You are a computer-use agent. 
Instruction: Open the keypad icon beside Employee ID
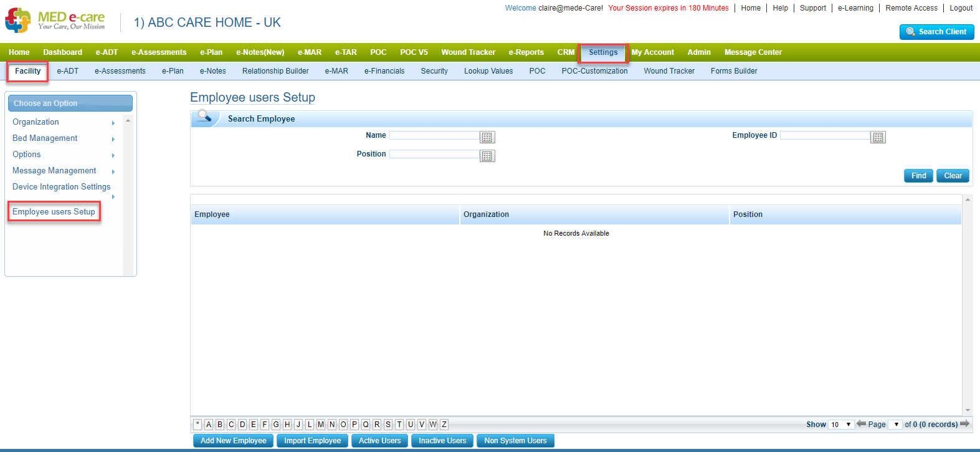click(878, 137)
